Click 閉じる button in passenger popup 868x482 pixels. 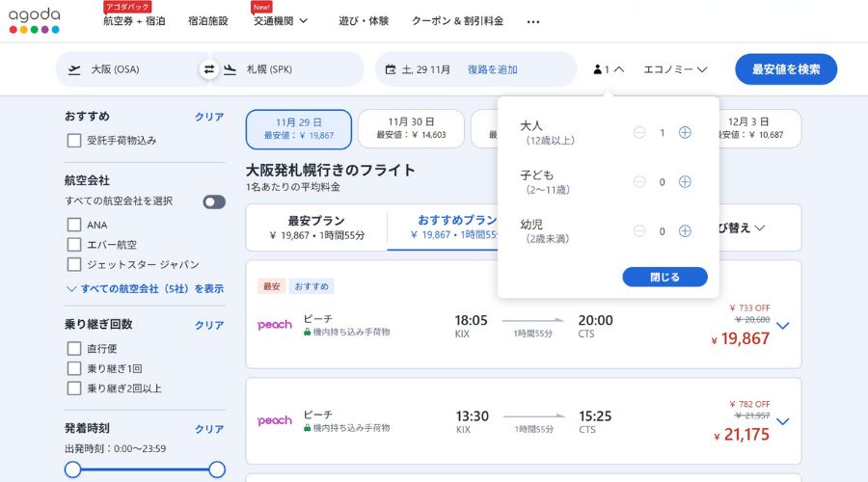tap(665, 277)
